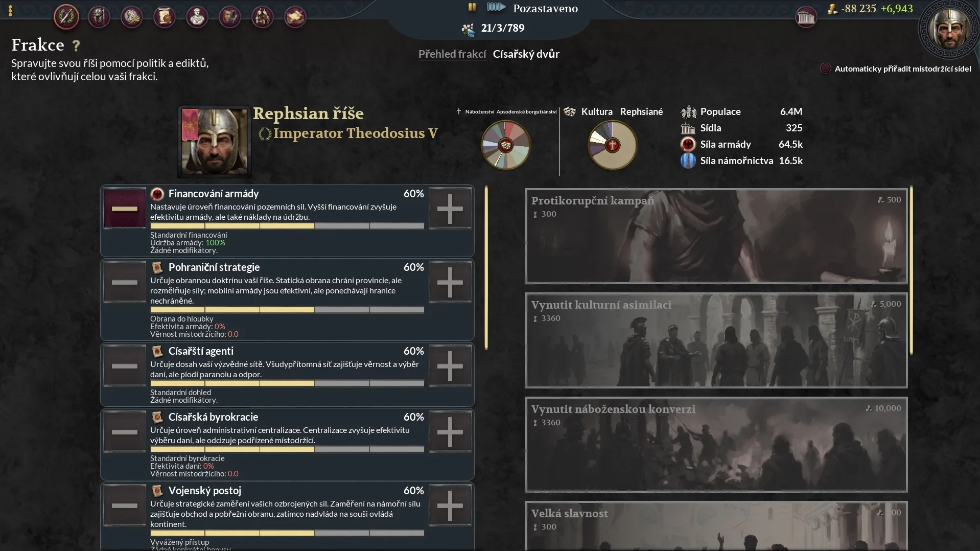Decrease Financování armády with minus button
Viewport: 980px width, 551px height.
click(125, 209)
